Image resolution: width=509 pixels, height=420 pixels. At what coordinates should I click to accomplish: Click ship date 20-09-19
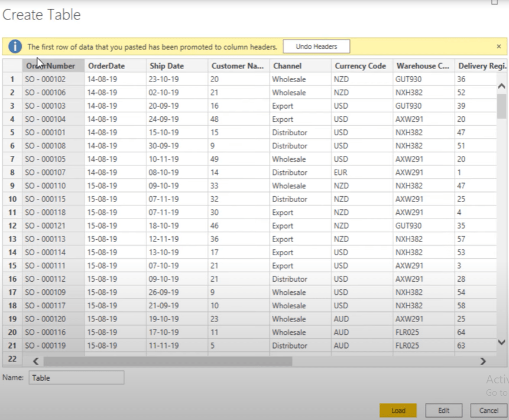pos(177,106)
